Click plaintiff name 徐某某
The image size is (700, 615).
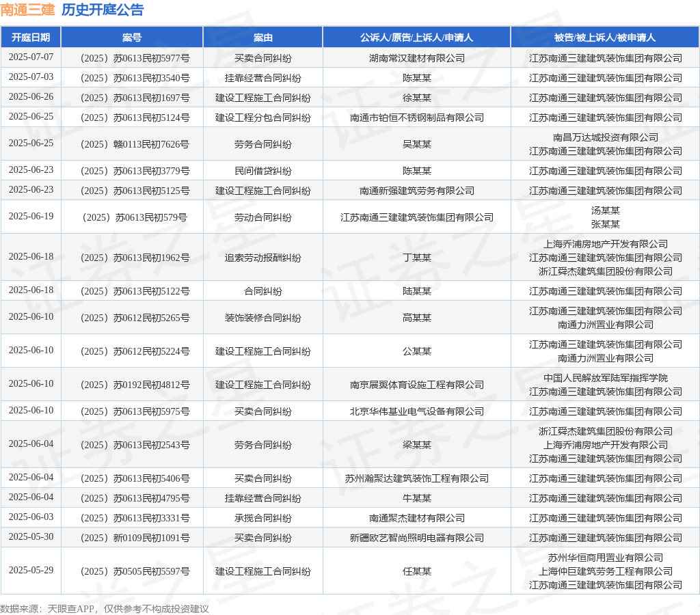tap(417, 98)
